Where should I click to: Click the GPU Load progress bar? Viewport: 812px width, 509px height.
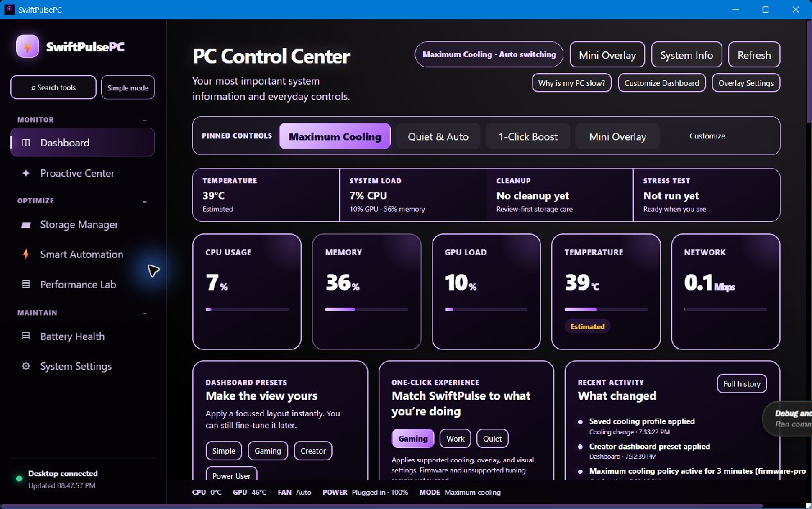tap(486, 310)
